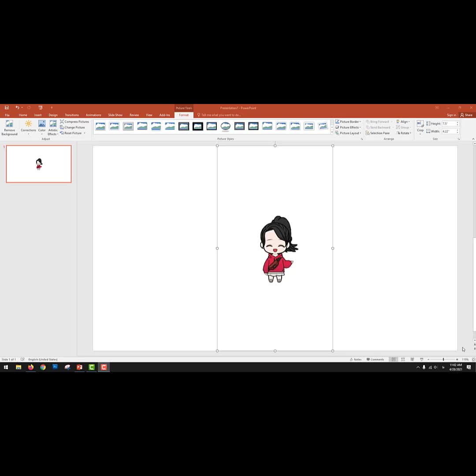The width and height of the screenshot is (476, 476).
Task: Open the Corrections menu
Action: (28, 126)
